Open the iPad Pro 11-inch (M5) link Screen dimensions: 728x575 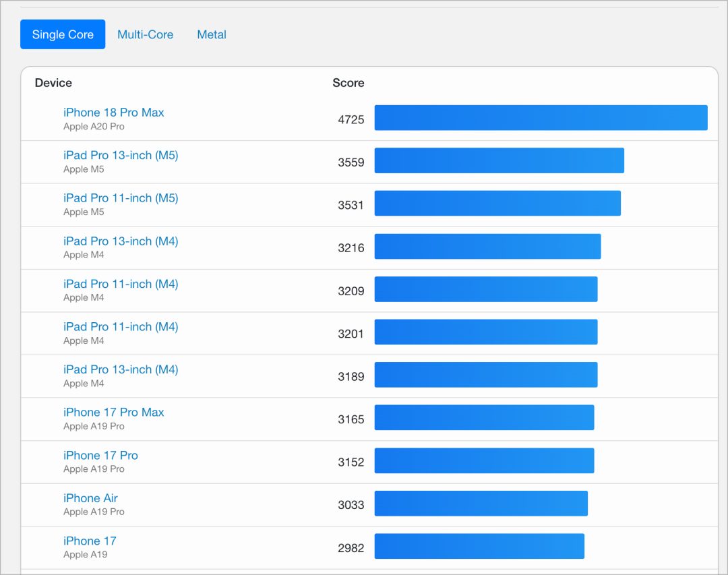[x=121, y=198]
